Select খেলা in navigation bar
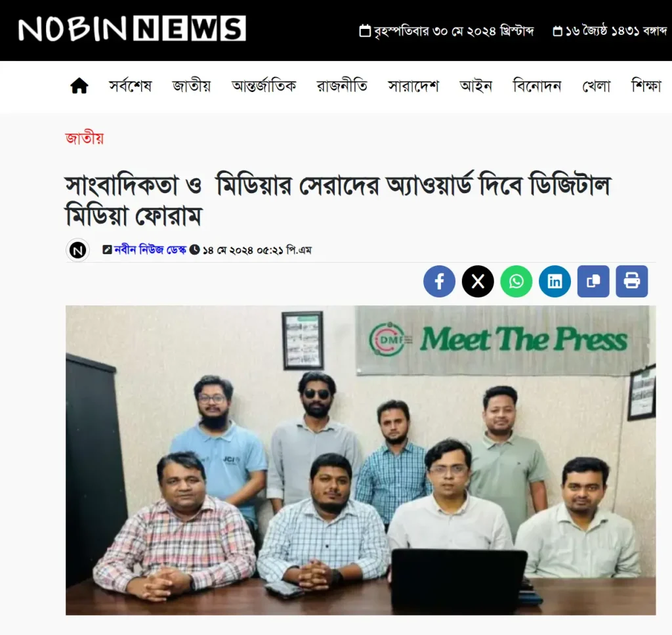The image size is (672, 635). [x=596, y=86]
